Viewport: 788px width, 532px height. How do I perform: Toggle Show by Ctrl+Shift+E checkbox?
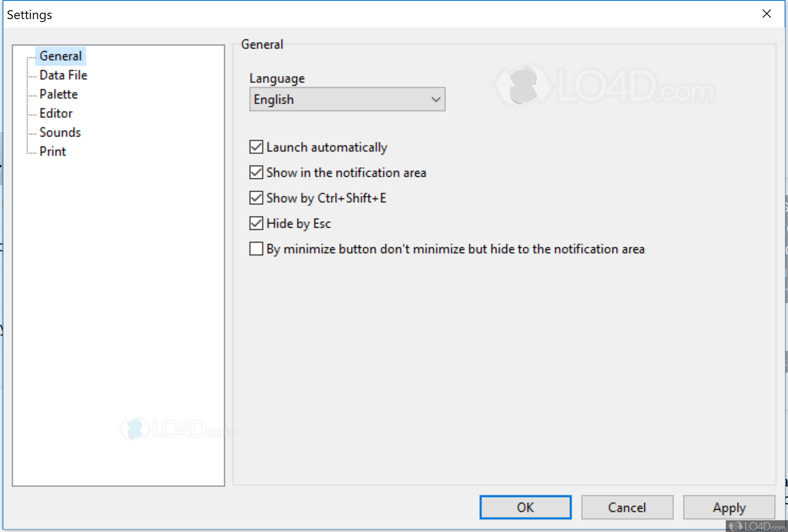click(256, 198)
